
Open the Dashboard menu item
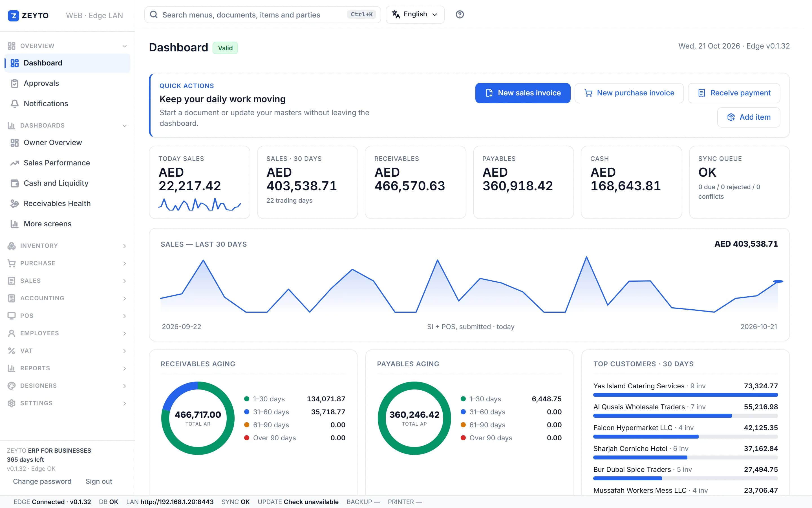point(67,63)
